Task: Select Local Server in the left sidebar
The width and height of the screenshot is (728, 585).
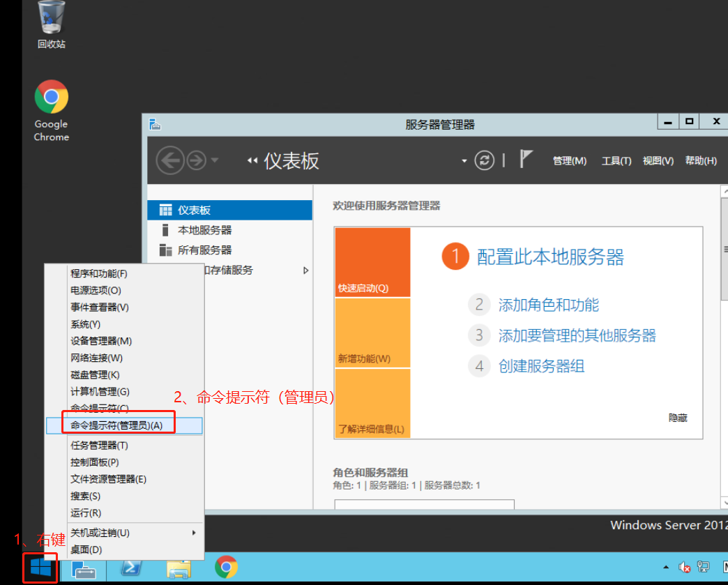Action: click(x=204, y=230)
